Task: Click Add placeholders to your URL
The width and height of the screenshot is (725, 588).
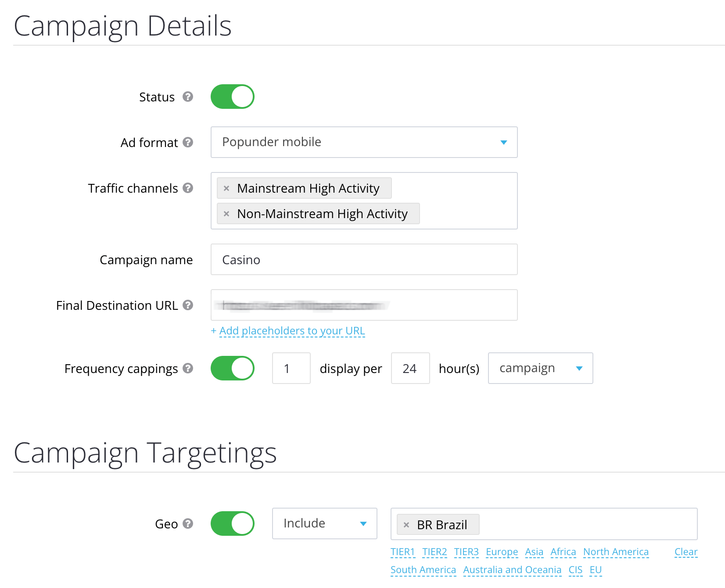Action: point(292,331)
